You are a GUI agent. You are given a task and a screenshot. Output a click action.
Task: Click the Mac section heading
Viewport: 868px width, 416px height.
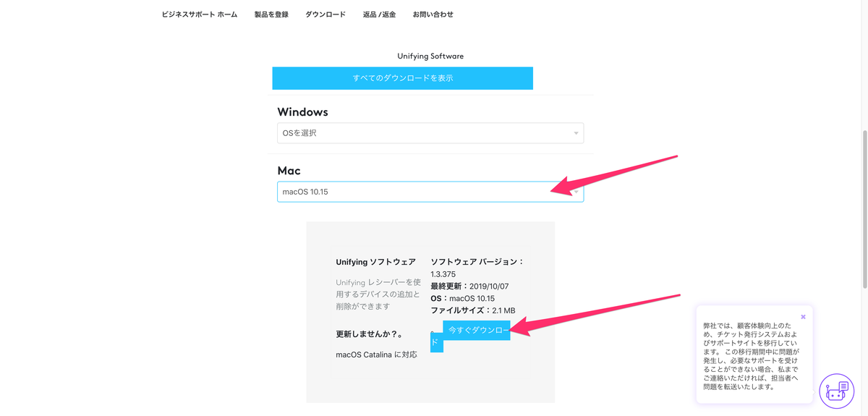point(289,171)
